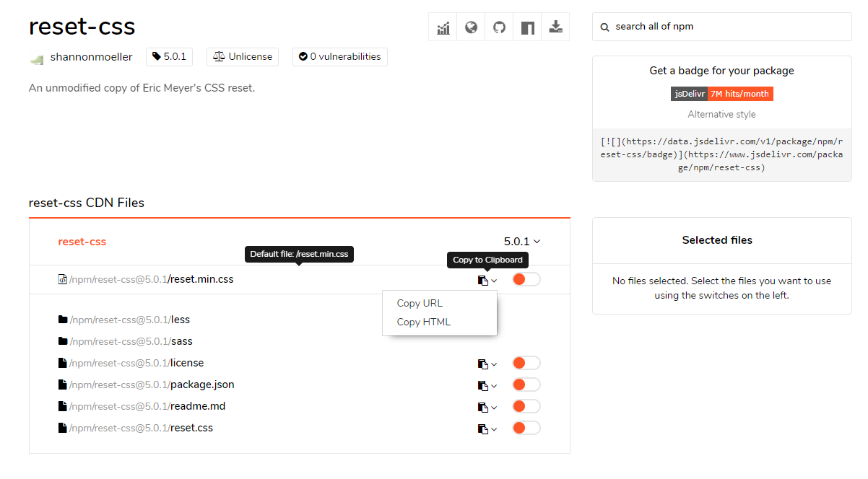Click the 0 vulnerabilities badge
The width and height of the screenshot is (868, 479).
click(x=340, y=56)
